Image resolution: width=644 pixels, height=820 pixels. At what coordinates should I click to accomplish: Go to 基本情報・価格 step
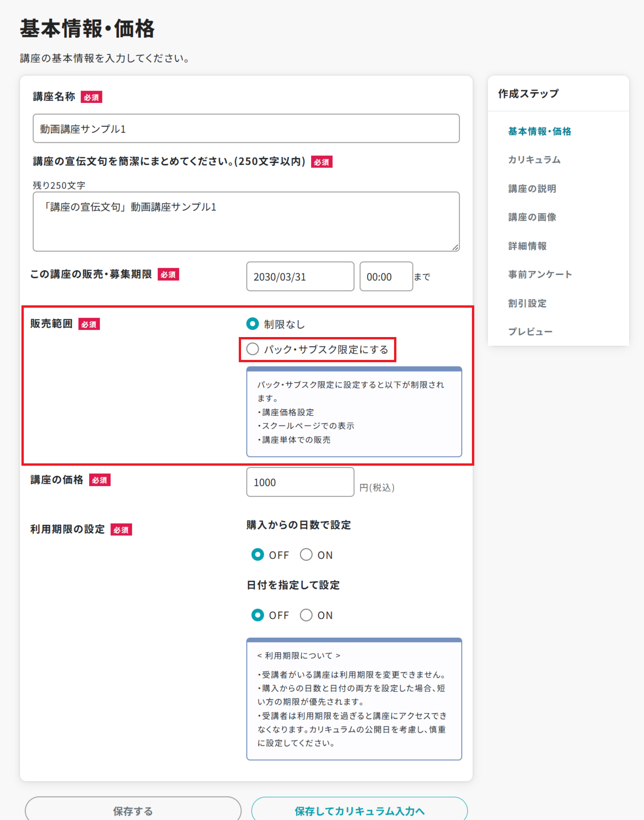pyautogui.click(x=540, y=131)
